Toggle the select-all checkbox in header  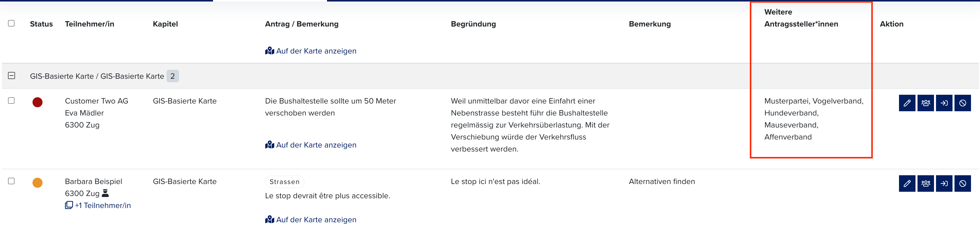(x=11, y=23)
